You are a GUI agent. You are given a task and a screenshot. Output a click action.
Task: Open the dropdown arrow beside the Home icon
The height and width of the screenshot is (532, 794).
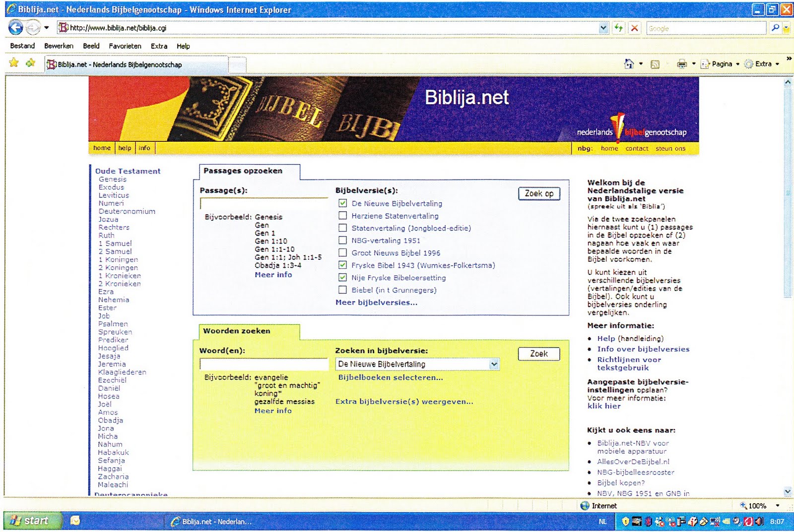click(x=641, y=64)
